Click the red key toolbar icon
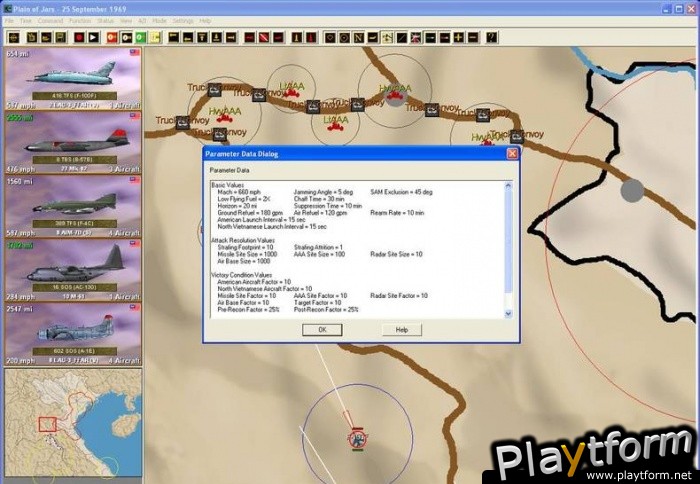Viewport: 700px width, 484px height. tap(112, 38)
